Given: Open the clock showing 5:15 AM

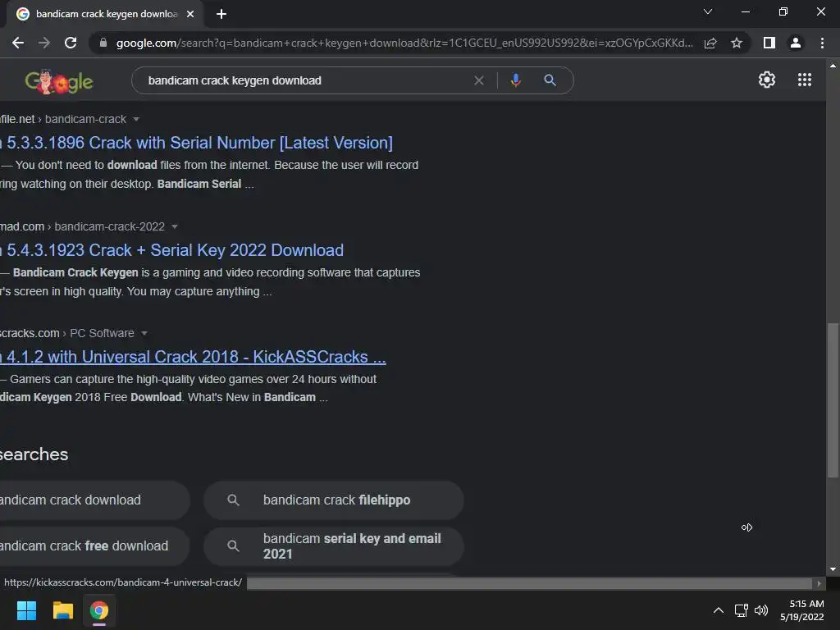Looking at the screenshot, I should (802, 610).
